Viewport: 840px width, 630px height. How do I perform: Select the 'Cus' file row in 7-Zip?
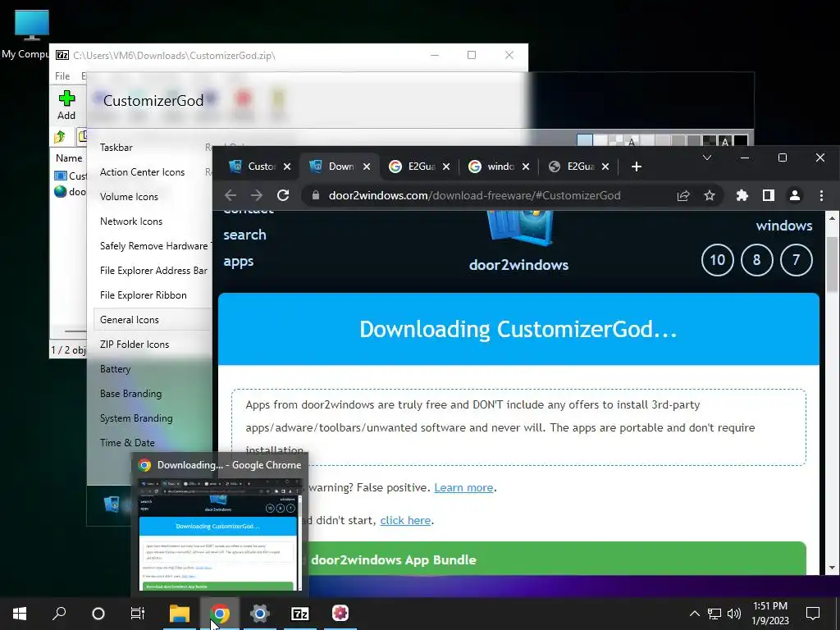71,176
